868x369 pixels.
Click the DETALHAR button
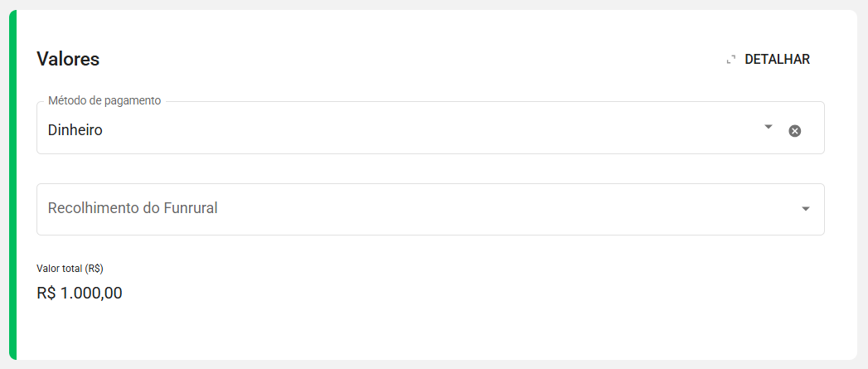(769, 59)
